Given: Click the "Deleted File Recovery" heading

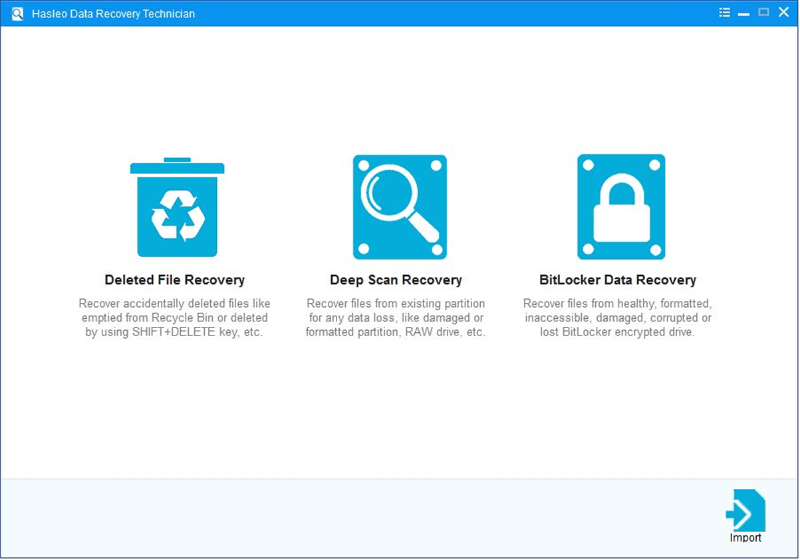Looking at the screenshot, I should [175, 280].
